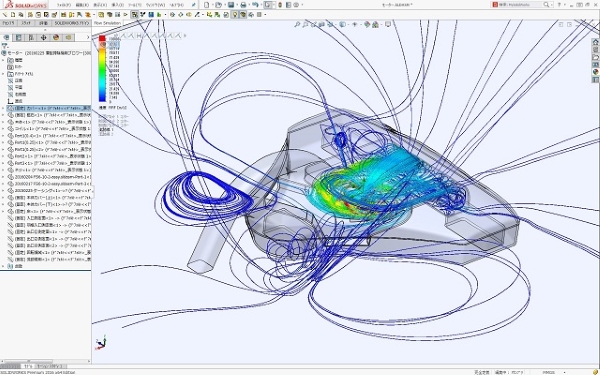Open the ウィンドウ(W) menu
Screen dimensions: 600x375
pyautogui.click(x=155, y=5)
